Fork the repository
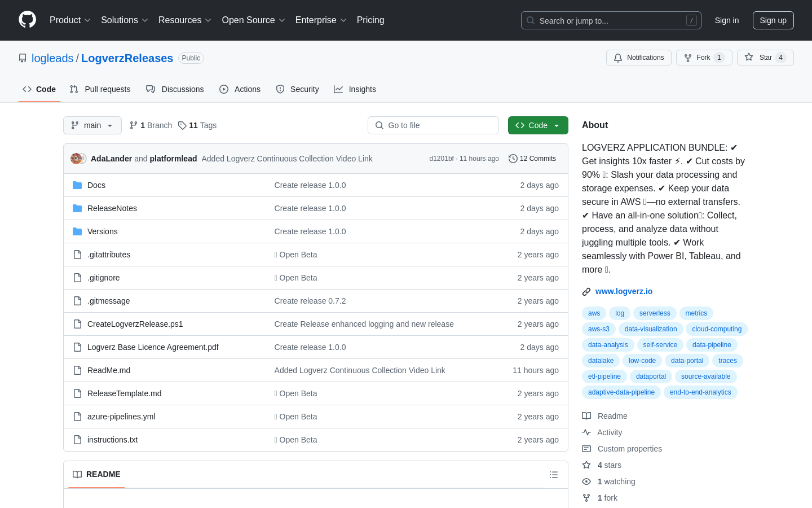812x508 pixels. click(x=704, y=58)
